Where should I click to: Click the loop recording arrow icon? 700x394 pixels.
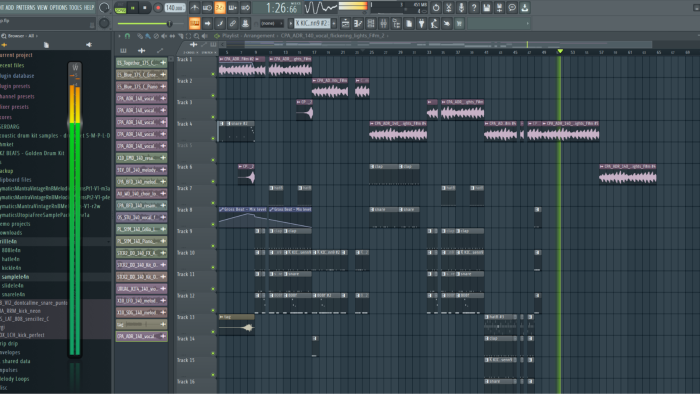pyautogui.click(x=245, y=8)
